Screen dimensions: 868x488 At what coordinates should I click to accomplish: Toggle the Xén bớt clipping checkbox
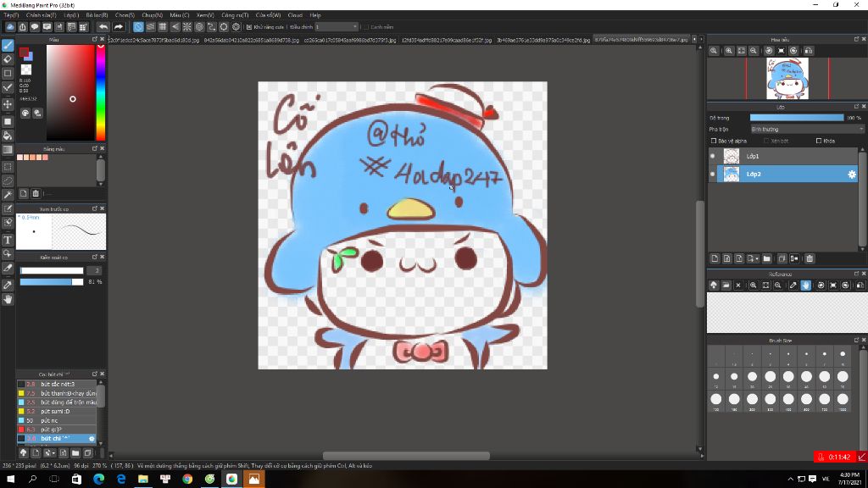coord(766,141)
